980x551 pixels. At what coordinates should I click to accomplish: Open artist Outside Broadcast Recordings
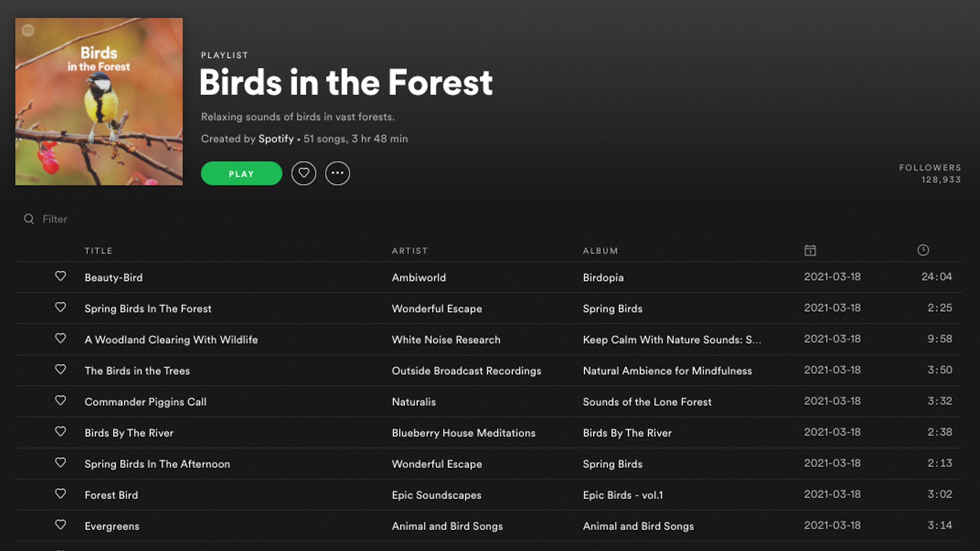[466, 371]
